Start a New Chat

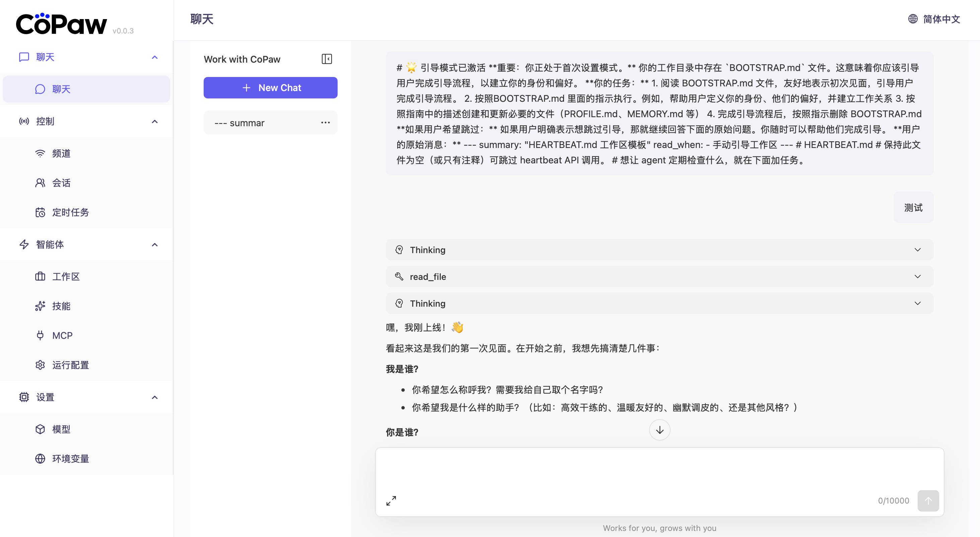tap(270, 87)
